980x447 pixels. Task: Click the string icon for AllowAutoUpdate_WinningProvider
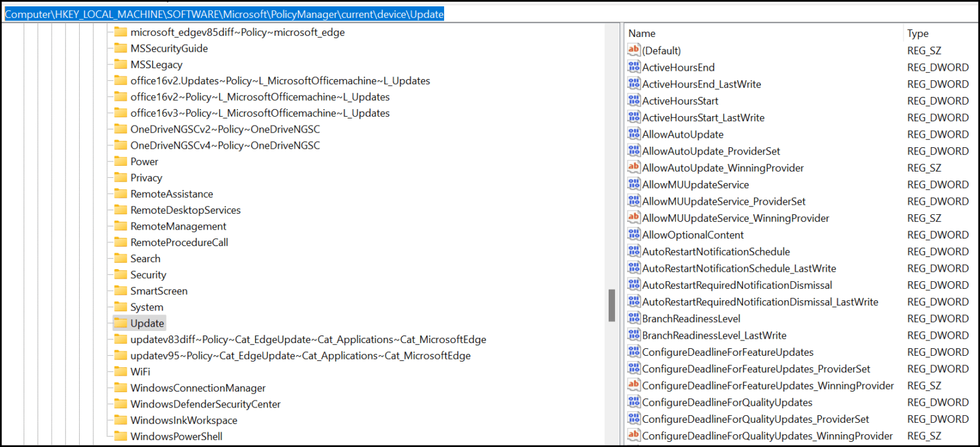tap(634, 167)
